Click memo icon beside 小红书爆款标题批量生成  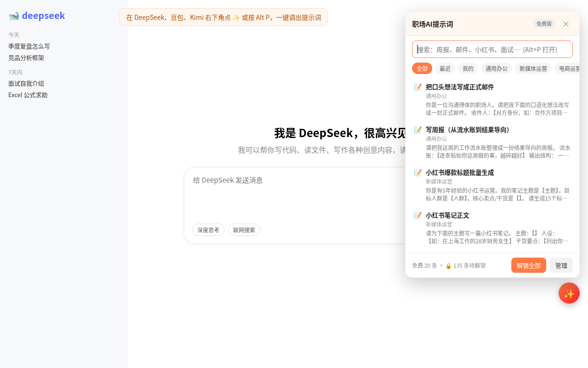click(418, 172)
